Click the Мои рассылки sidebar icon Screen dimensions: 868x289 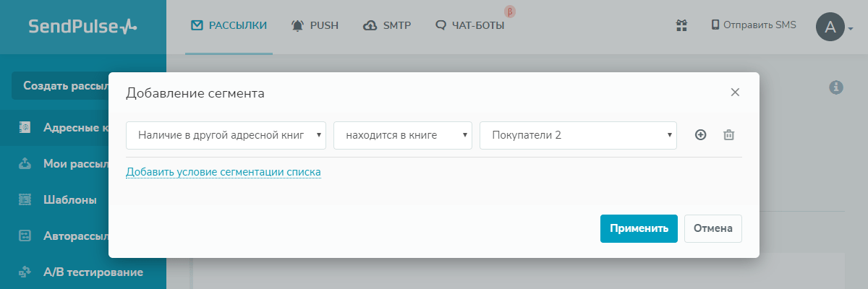(25, 164)
